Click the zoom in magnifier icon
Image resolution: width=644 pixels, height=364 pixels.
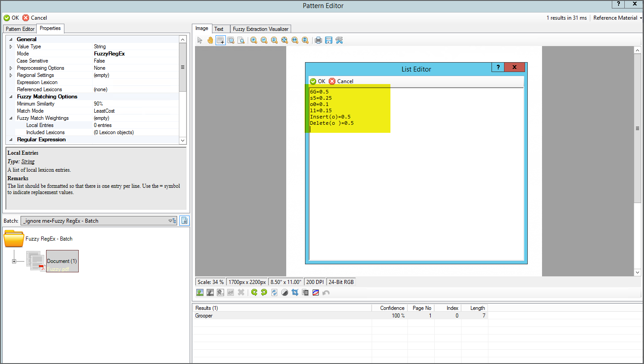coord(254,40)
